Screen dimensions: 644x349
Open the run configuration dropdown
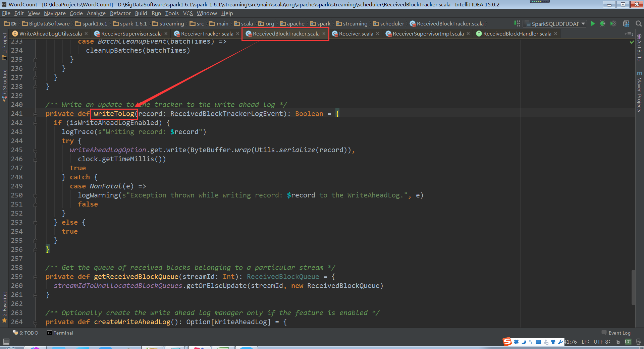(555, 24)
